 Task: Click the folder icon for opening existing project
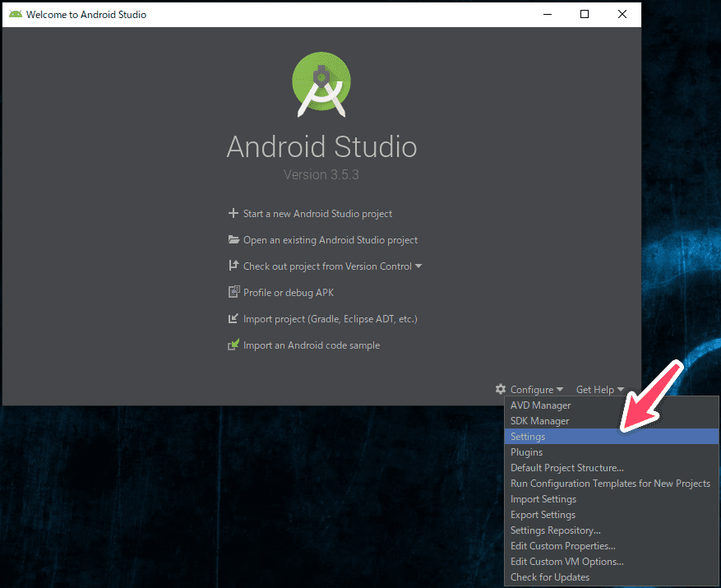coord(233,239)
